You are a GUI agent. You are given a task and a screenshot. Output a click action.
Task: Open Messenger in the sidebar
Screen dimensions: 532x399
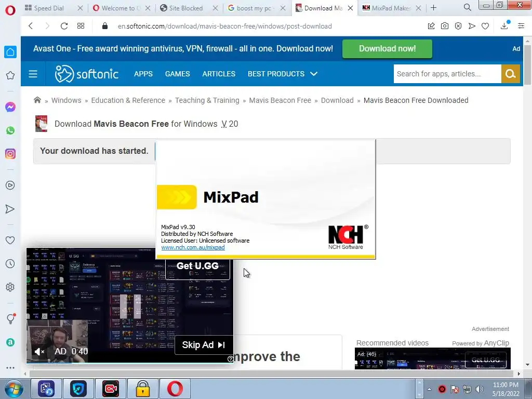point(10,107)
